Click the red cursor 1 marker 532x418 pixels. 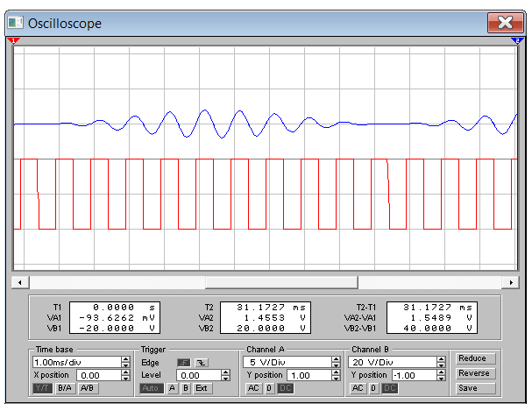(x=13, y=41)
